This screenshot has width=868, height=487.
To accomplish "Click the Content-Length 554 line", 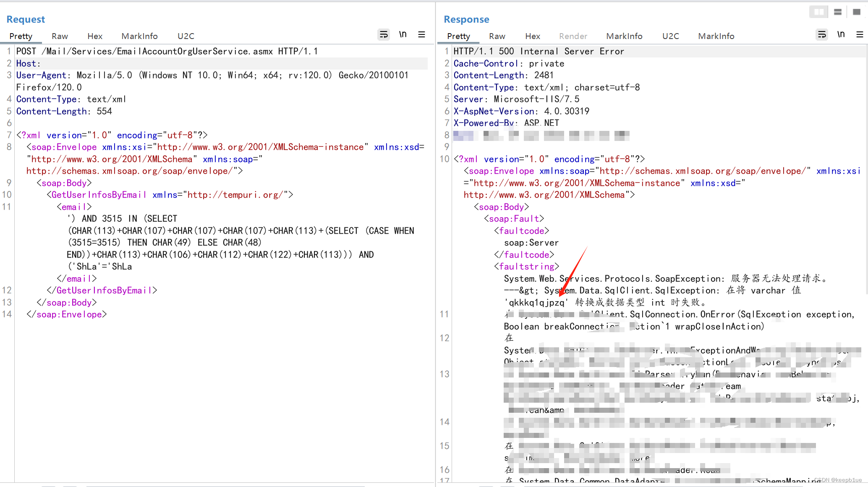I will click(64, 111).
